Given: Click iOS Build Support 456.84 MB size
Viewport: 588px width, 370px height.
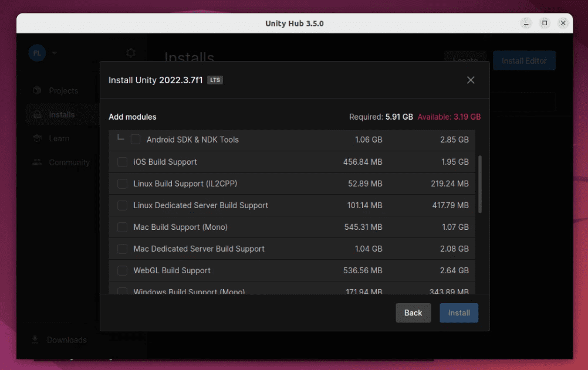Looking at the screenshot, I should click(x=363, y=162).
